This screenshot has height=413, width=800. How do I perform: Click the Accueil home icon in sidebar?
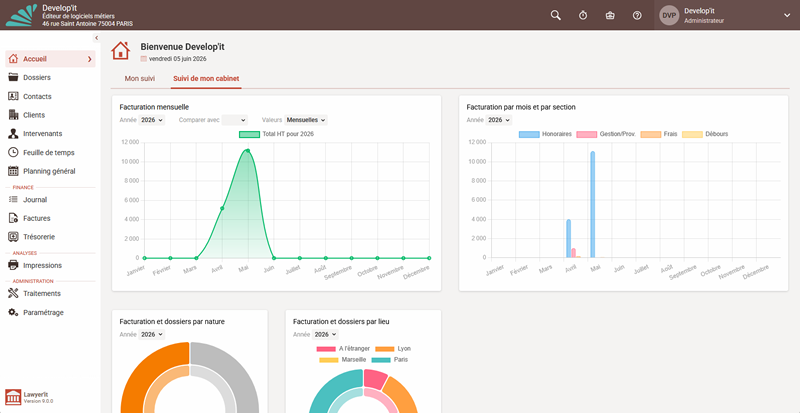point(14,59)
